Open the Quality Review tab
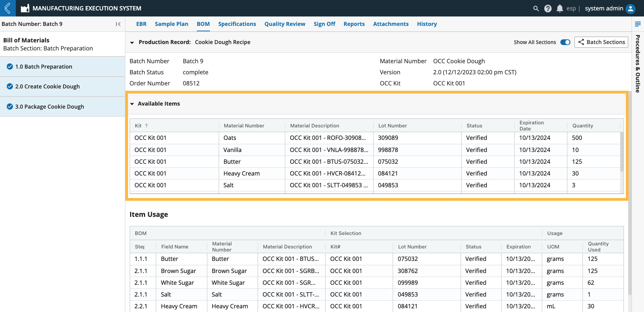 pos(285,24)
